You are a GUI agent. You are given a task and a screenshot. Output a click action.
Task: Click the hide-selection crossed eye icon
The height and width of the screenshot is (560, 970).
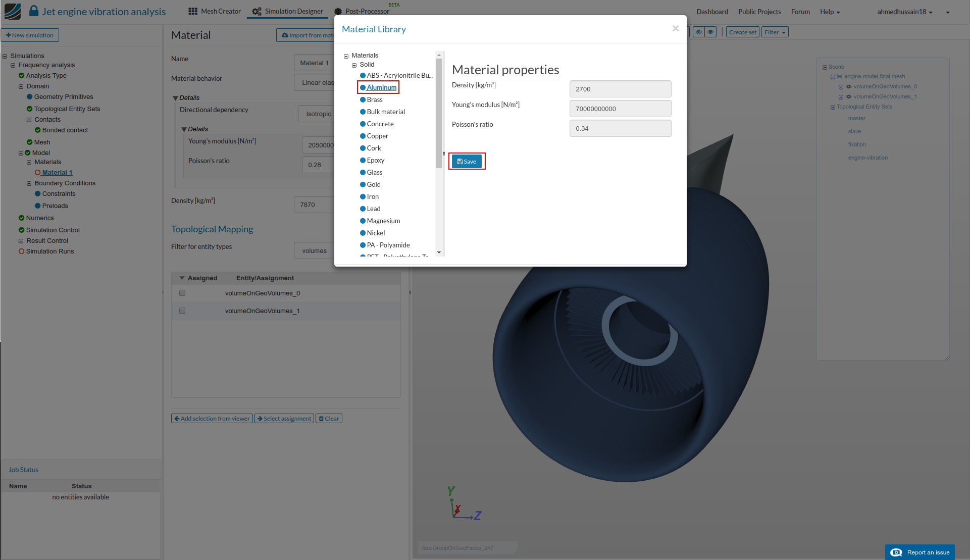[699, 32]
